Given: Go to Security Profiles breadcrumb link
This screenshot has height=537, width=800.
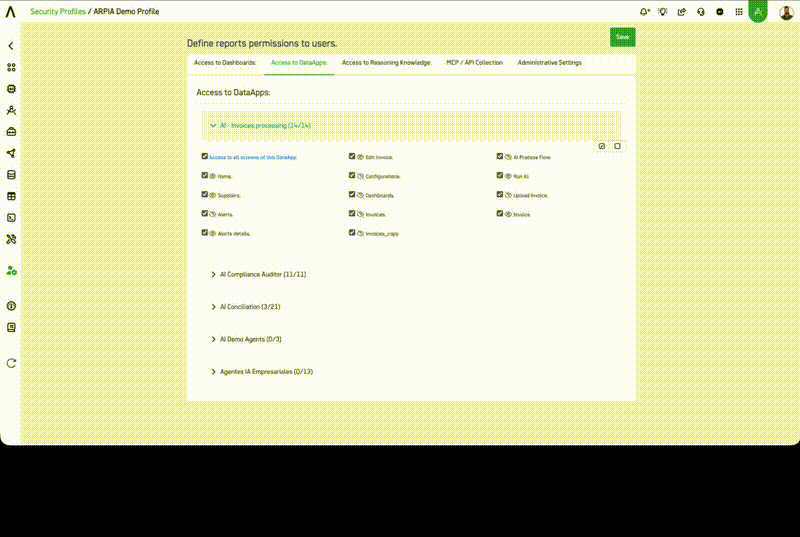Looking at the screenshot, I should tap(58, 11).
